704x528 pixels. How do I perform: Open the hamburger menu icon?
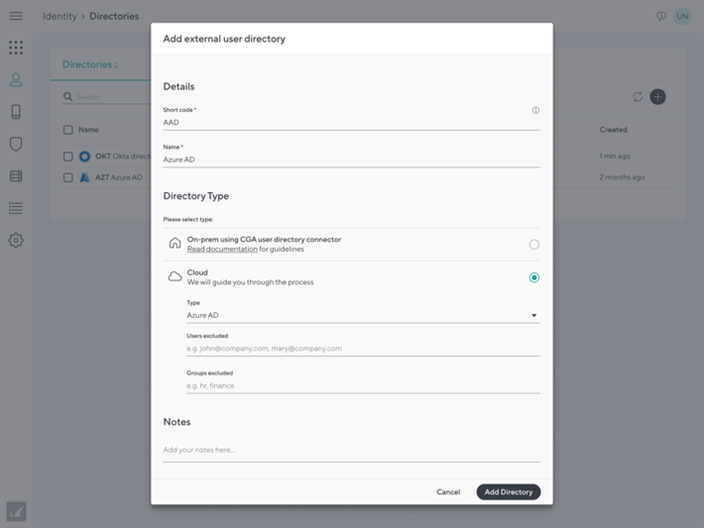(x=16, y=16)
